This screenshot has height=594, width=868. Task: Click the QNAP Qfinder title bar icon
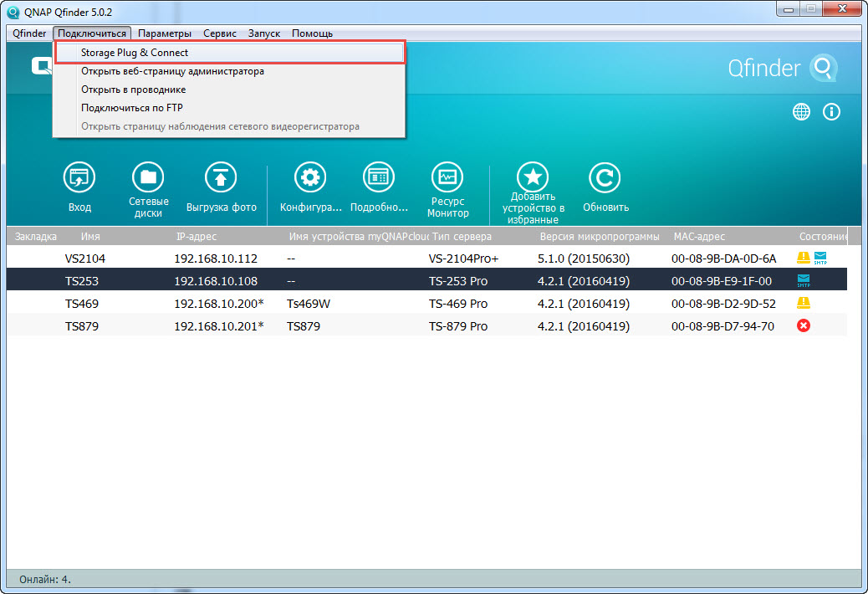point(13,12)
